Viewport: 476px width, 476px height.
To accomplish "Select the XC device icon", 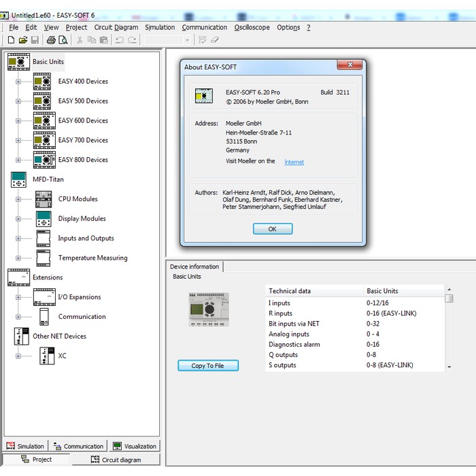I will [x=46, y=356].
